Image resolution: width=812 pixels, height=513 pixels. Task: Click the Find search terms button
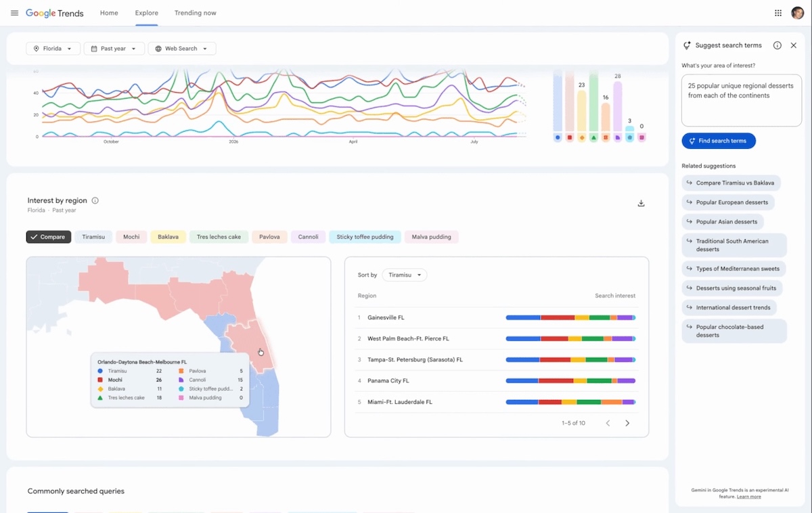(718, 141)
